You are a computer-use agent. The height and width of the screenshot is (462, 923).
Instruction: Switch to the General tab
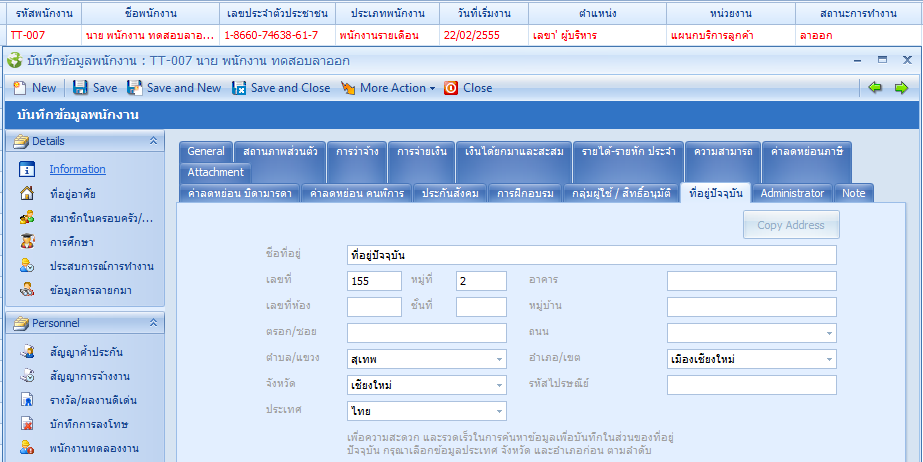pos(206,151)
